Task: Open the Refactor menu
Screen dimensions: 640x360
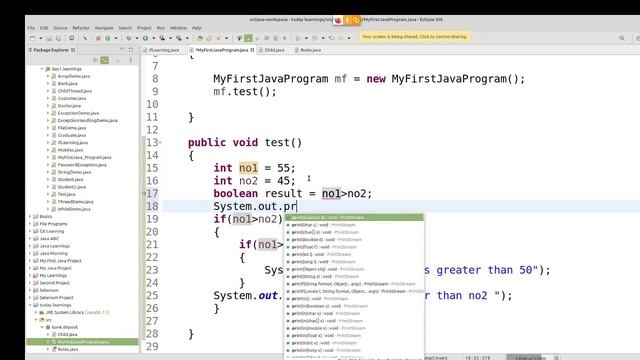Action: (x=81, y=28)
